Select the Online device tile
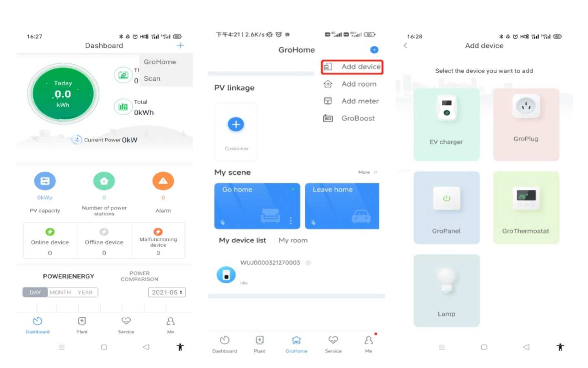This screenshot has width=588, height=368. (x=50, y=241)
